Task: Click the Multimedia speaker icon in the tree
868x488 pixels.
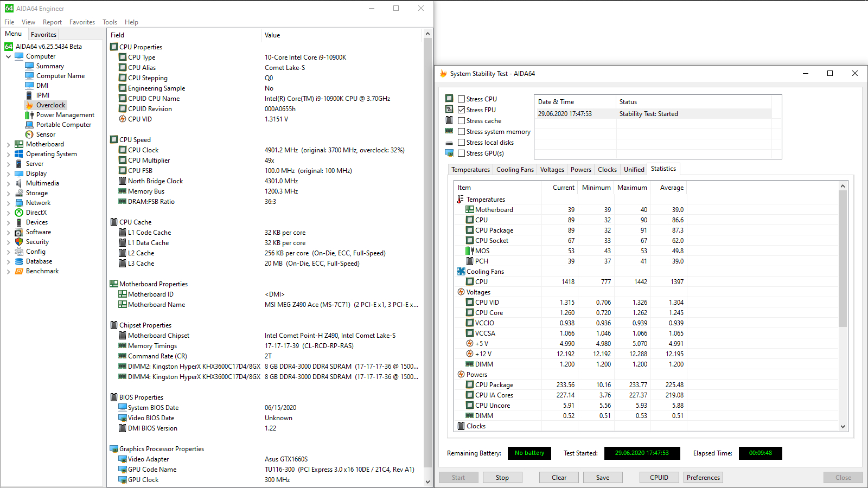Action: coord(19,183)
